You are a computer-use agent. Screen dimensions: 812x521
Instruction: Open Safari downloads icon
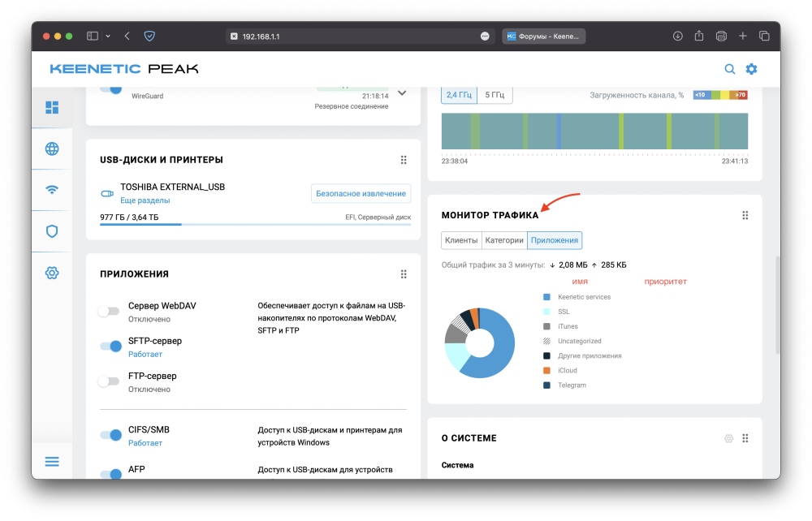click(677, 37)
